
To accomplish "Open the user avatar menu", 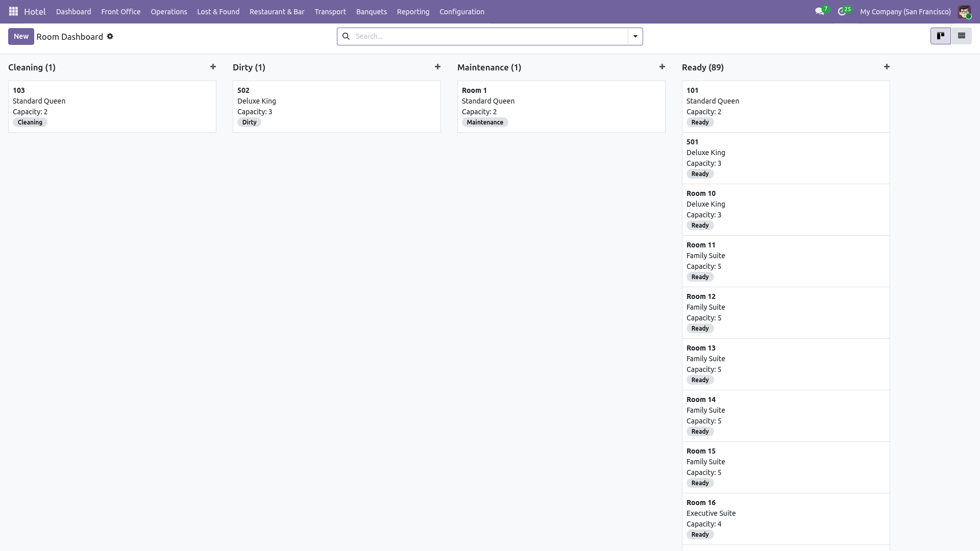I will [964, 11].
